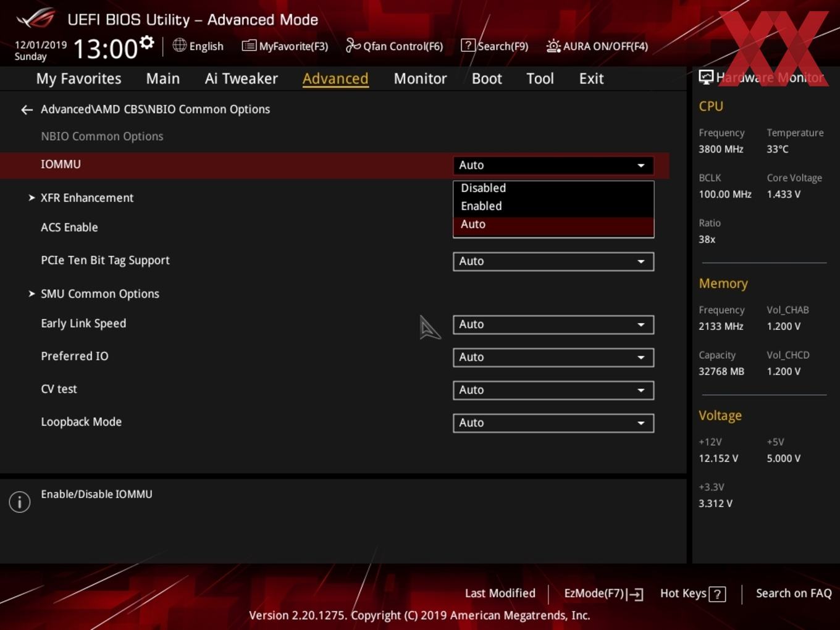The image size is (840, 630).
Task: Click the BCLK 100.00 MHz value
Action: click(725, 194)
